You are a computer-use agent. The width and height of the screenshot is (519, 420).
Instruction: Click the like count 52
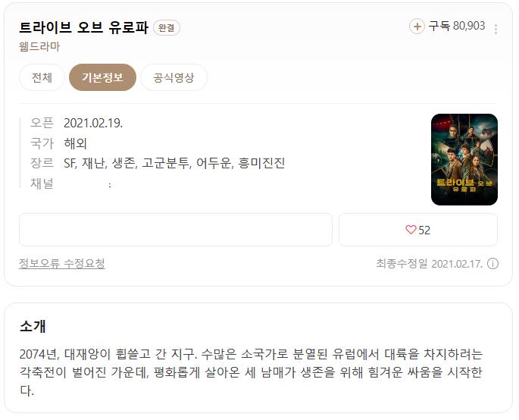click(424, 230)
